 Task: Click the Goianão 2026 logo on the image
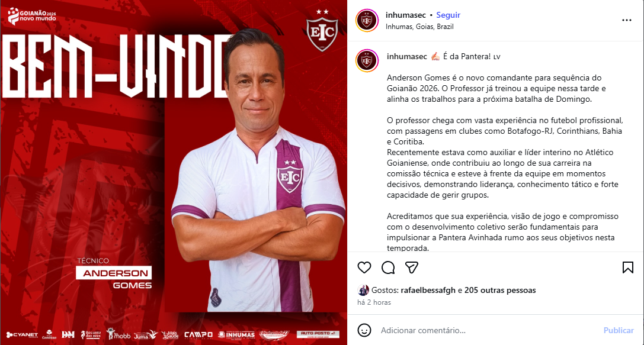[31, 16]
